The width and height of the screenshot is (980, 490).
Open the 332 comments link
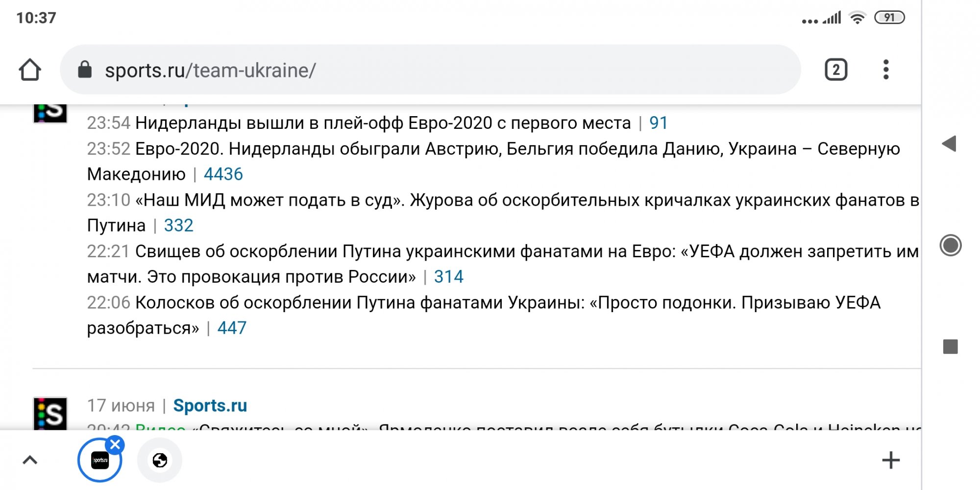click(x=179, y=225)
